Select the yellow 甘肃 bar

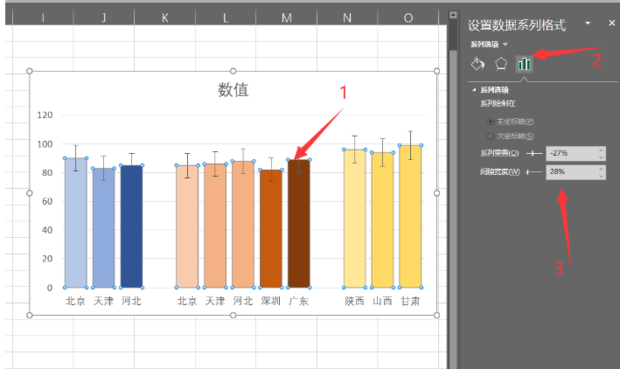tap(410, 216)
